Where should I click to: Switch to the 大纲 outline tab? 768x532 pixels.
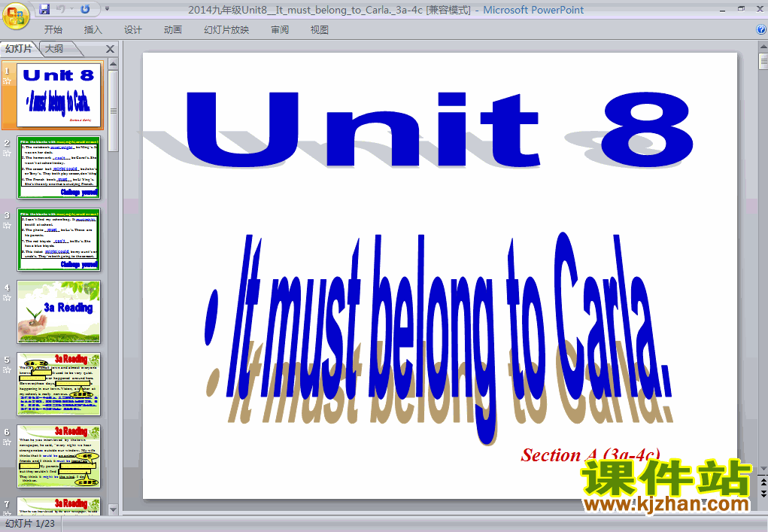[54, 48]
